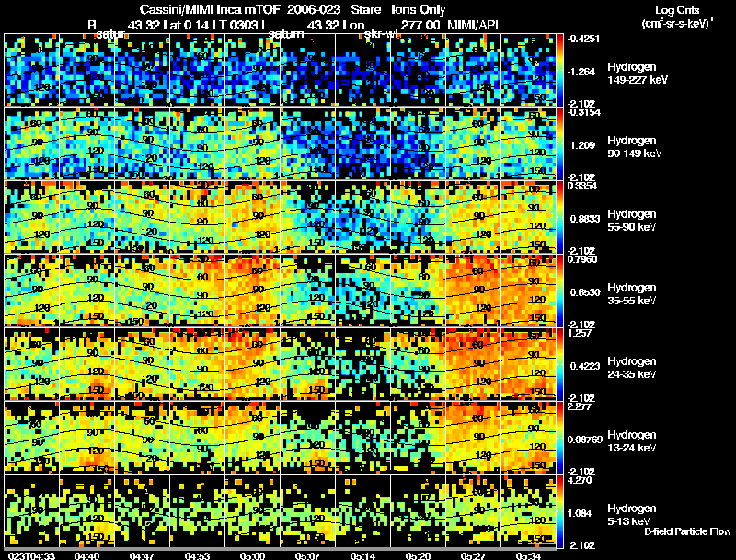This screenshot has height=560, width=736.
Task: Pick the colorbar beside Hydrogen 24-35 keV
Action: [559, 364]
